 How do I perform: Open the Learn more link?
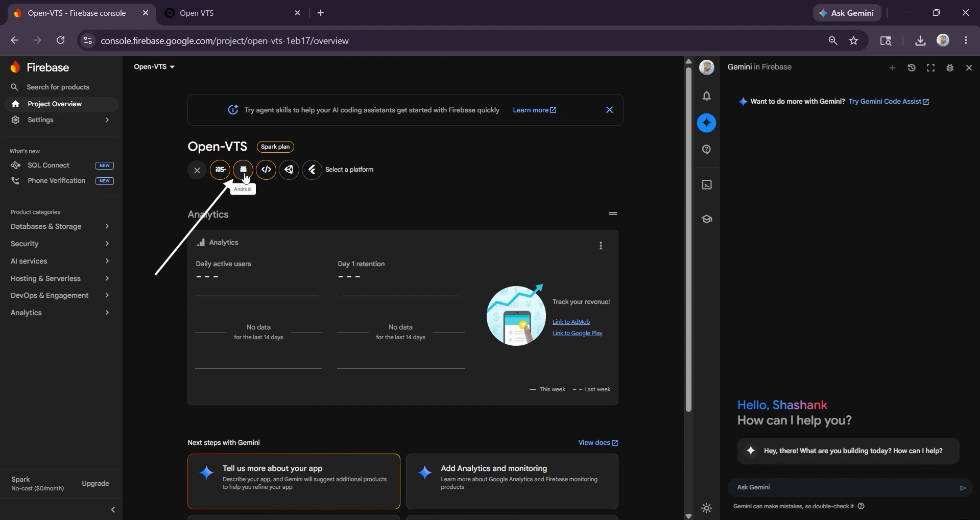535,110
